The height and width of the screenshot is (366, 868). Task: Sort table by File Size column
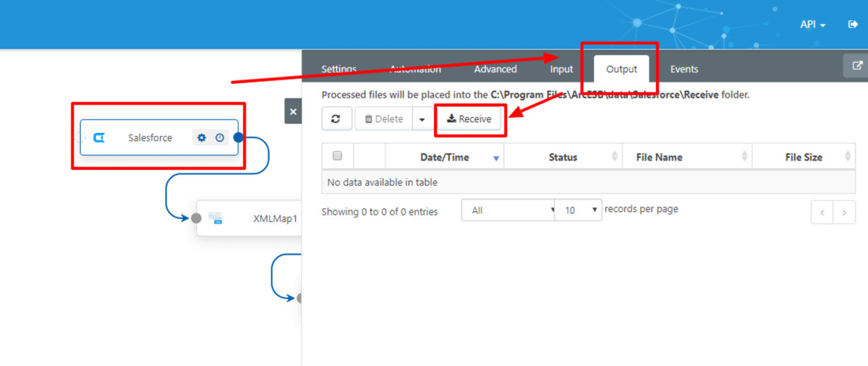pos(804,157)
